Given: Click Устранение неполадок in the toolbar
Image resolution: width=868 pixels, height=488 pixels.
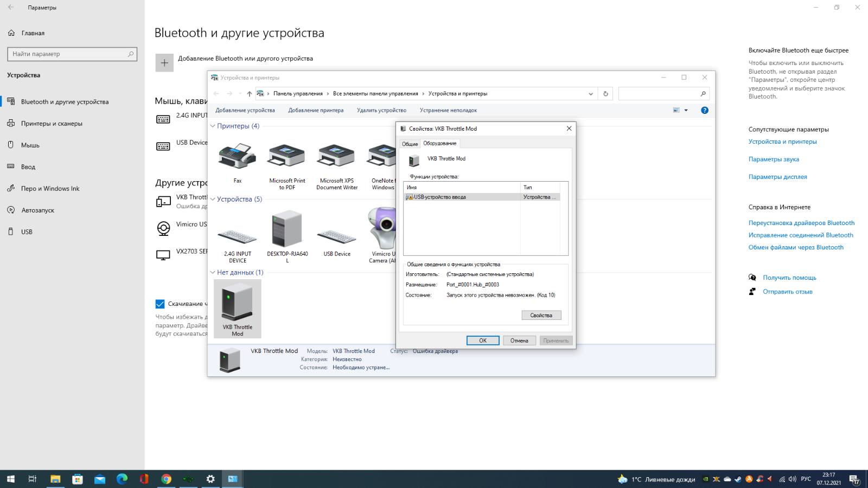Looking at the screenshot, I should (x=448, y=111).
